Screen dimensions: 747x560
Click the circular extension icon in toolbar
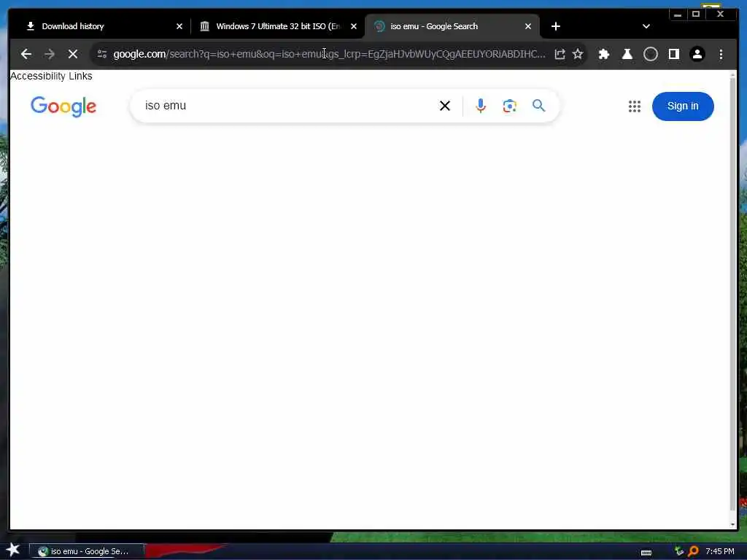click(x=650, y=54)
